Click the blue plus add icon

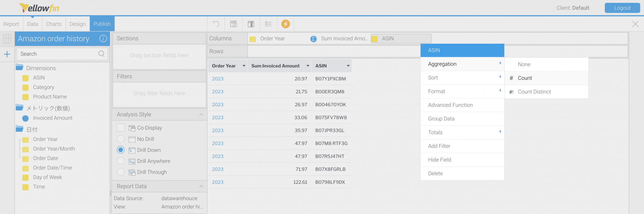tap(7, 54)
